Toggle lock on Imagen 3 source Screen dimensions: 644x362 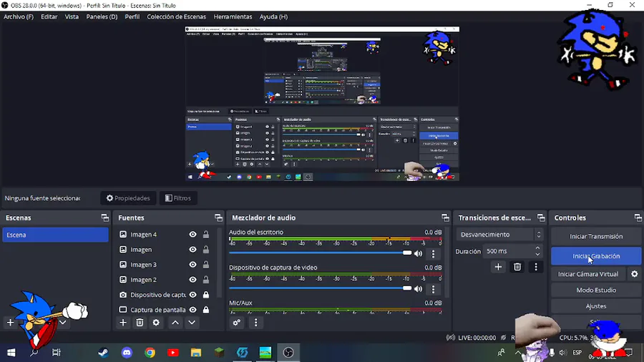click(206, 265)
